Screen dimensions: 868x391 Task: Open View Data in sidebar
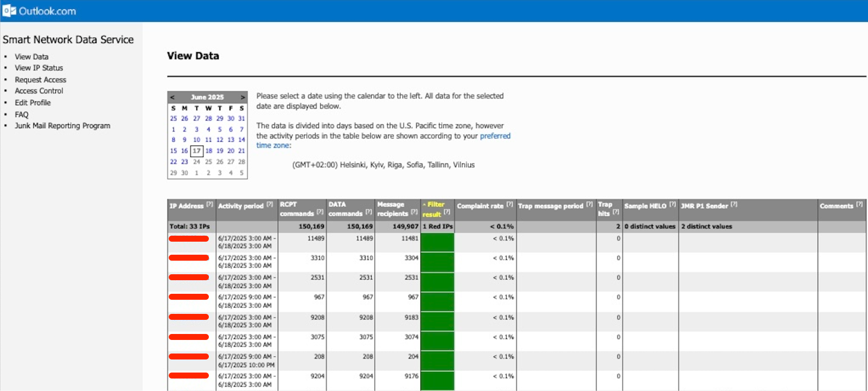tap(31, 56)
